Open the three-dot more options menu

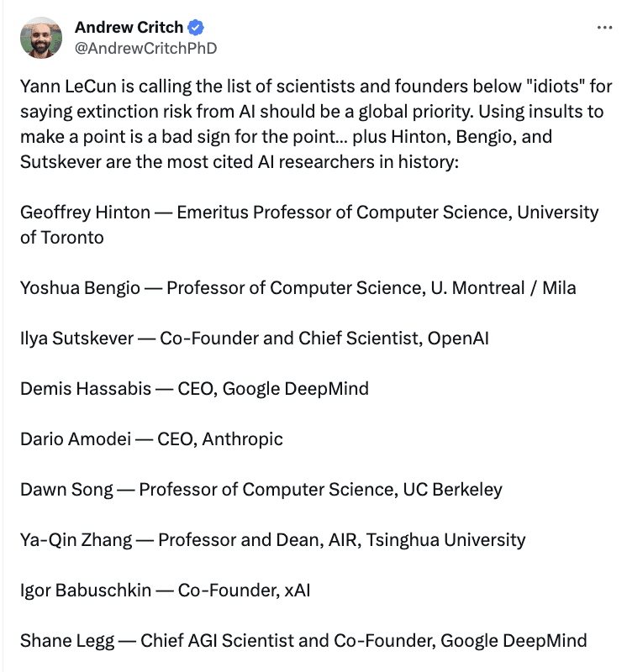(x=604, y=28)
